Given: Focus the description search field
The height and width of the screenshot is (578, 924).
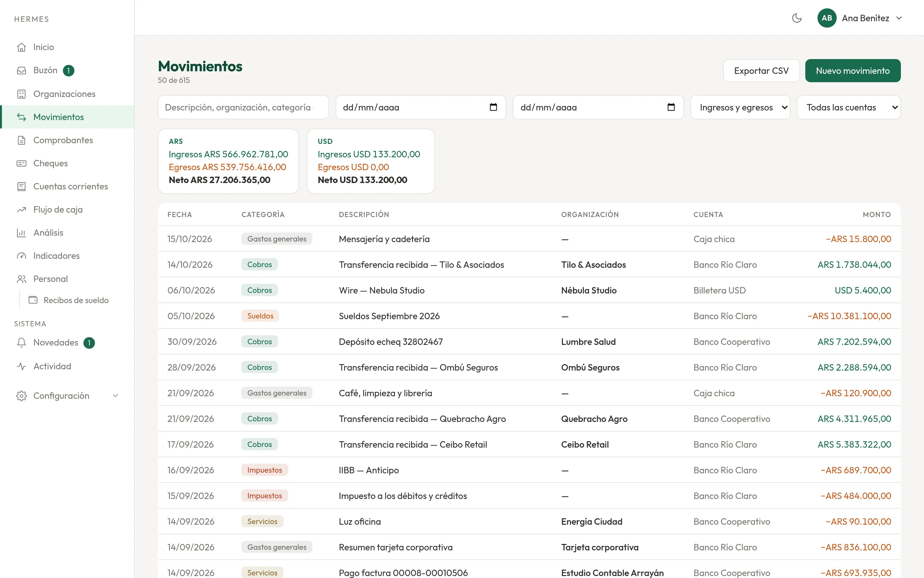Looking at the screenshot, I should (x=243, y=108).
